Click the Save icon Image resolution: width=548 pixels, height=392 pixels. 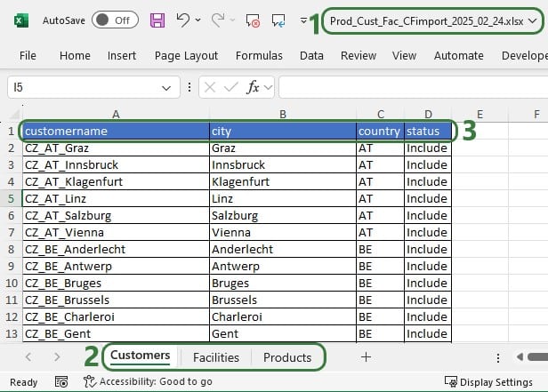tap(157, 20)
